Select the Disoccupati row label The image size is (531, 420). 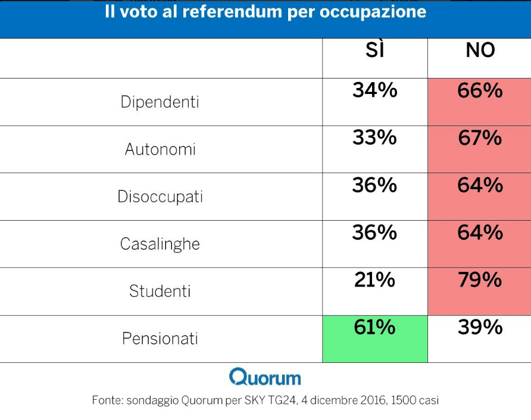click(x=160, y=197)
